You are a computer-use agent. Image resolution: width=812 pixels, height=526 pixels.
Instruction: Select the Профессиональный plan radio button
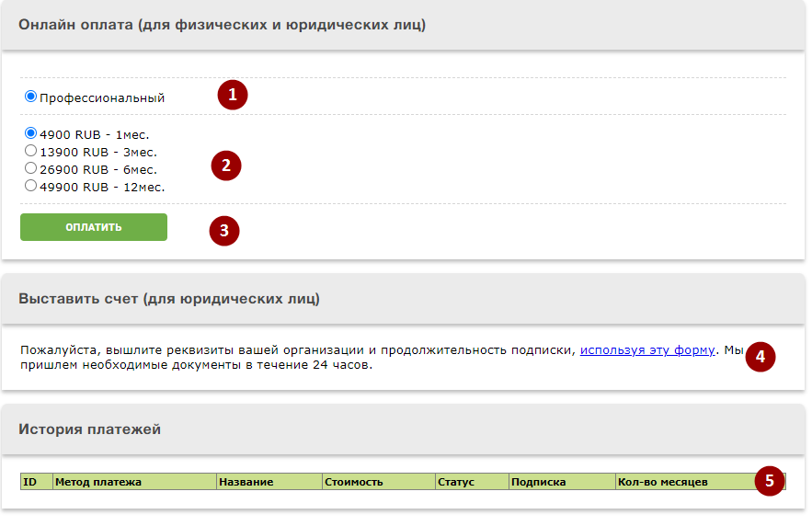30,97
